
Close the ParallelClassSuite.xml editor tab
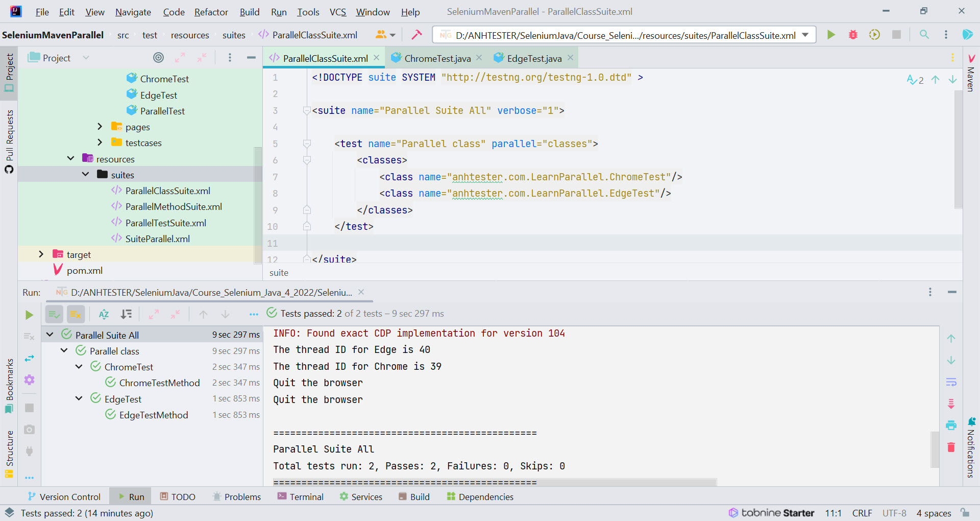pos(376,58)
